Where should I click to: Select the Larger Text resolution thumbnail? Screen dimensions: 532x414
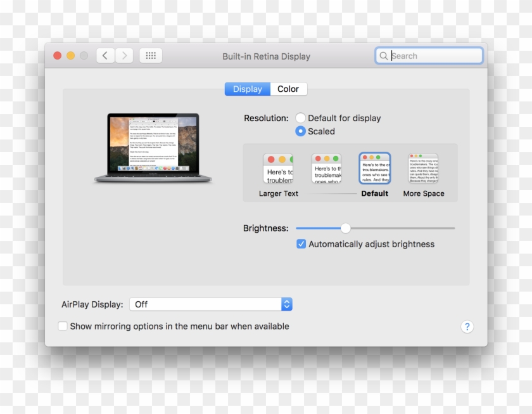[x=278, y=168]
